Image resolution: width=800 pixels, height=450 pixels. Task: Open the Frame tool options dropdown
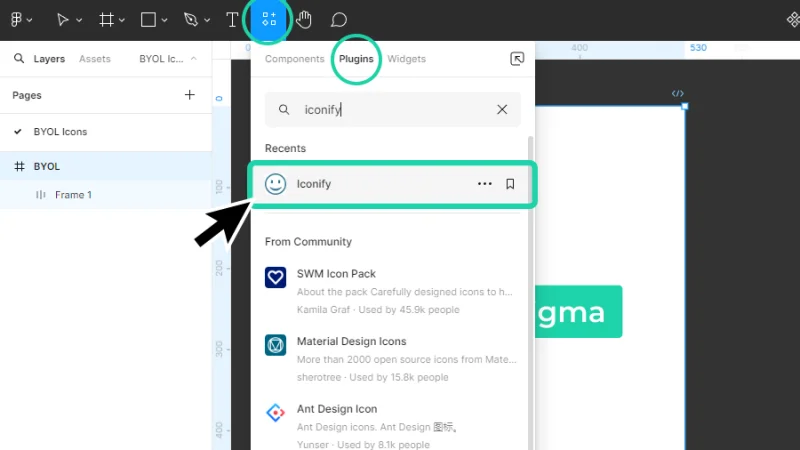(x=122, y=20)
